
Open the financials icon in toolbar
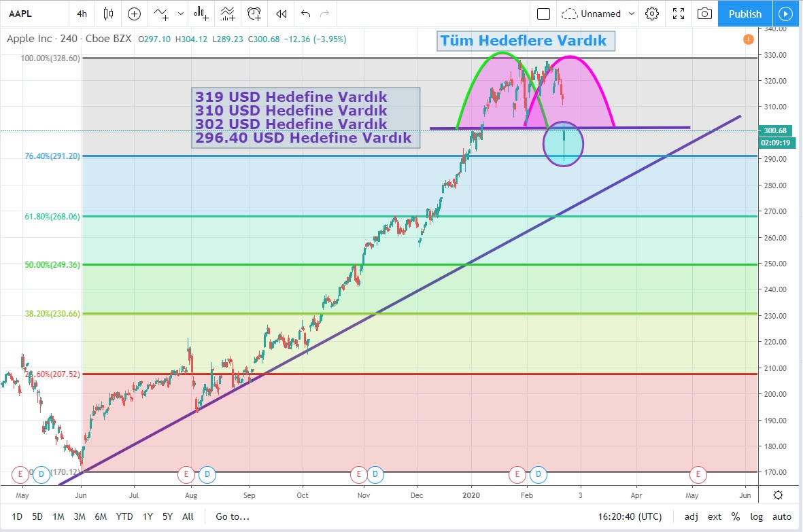pos(201,14)
